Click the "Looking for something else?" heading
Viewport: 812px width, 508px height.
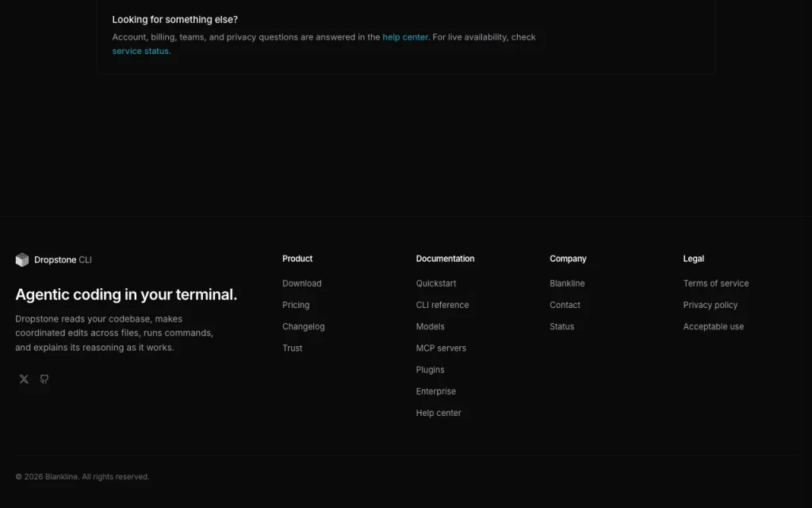click(175, 20)
